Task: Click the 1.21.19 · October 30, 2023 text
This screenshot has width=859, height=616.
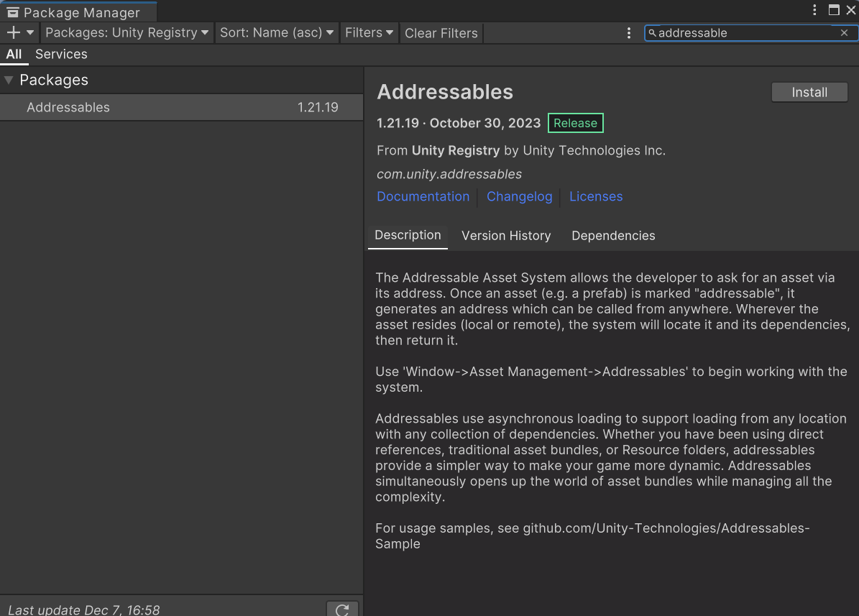Action: pyautogui.click(x=459, y=124)
